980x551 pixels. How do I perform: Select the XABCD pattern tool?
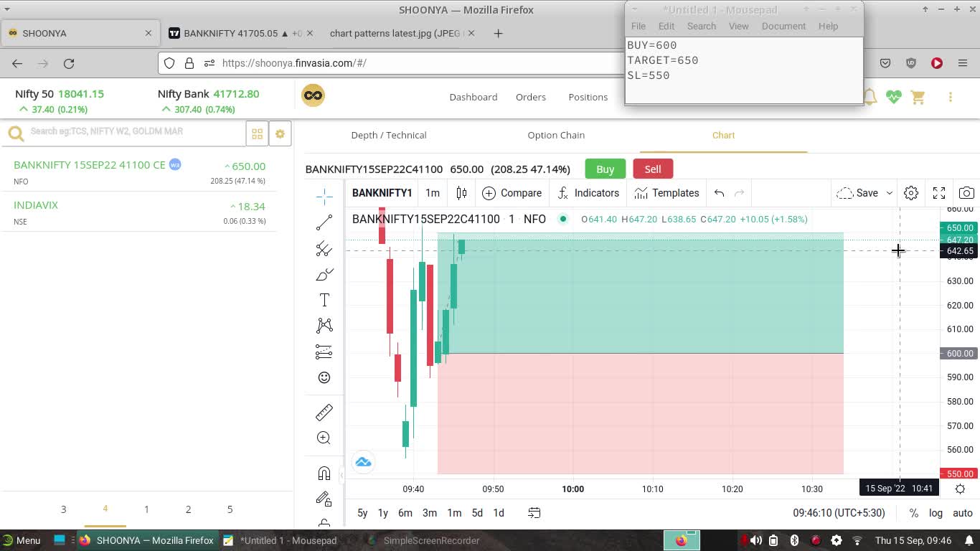tap(324, 326)
